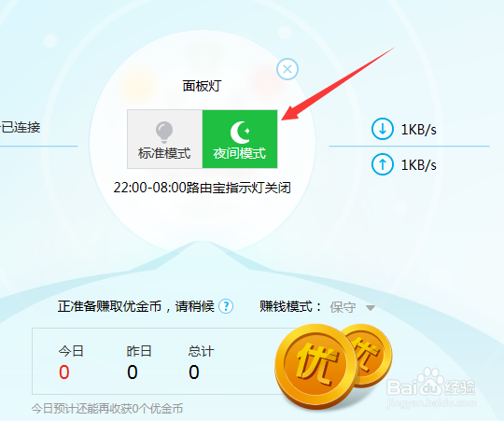Screen dimensions: 504x421
Task: Select the 昨日 coin count
Action: pyautogui.click(x=133, y=372)
